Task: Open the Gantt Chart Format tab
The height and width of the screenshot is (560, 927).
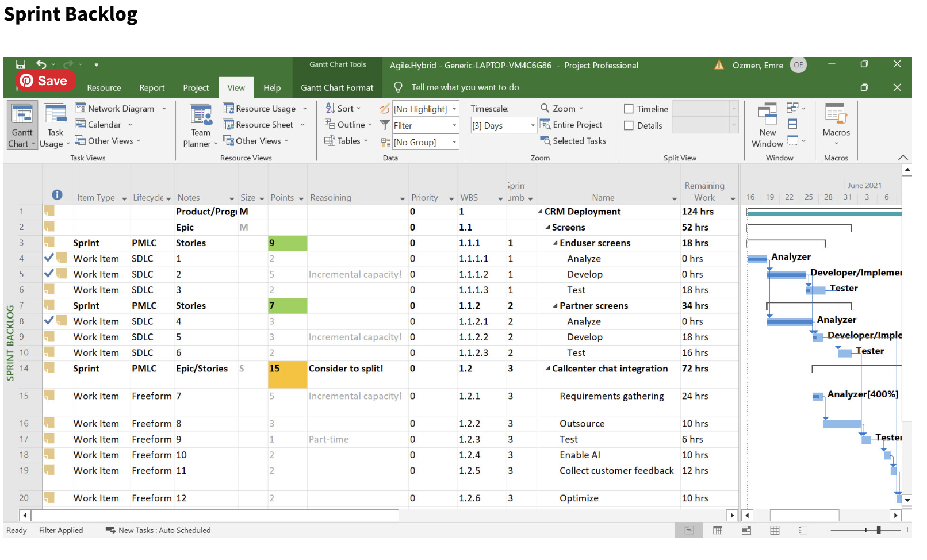Action: coord(336,87)
